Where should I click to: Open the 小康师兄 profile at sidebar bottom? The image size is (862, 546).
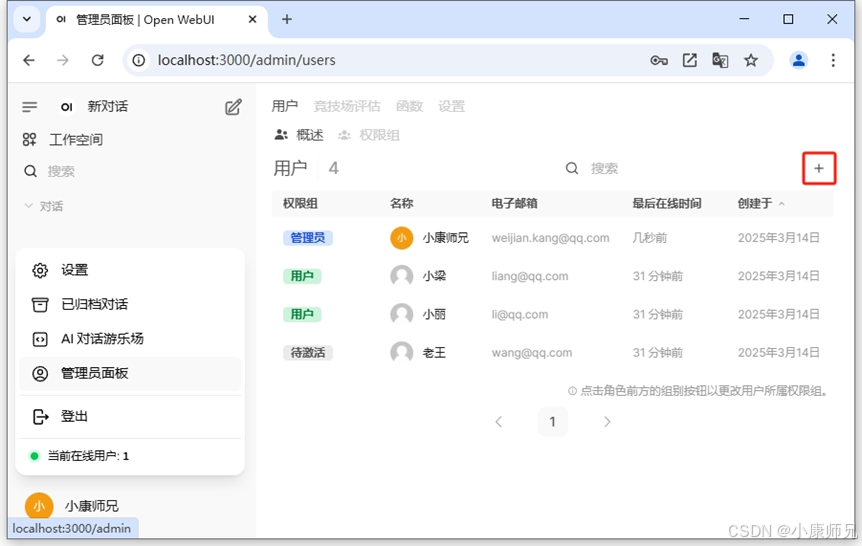(71, 506)
